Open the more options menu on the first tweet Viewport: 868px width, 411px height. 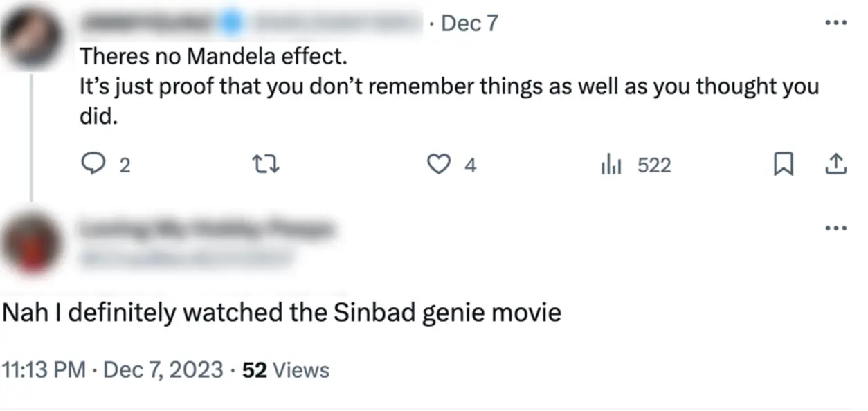[x=836, y=23]
